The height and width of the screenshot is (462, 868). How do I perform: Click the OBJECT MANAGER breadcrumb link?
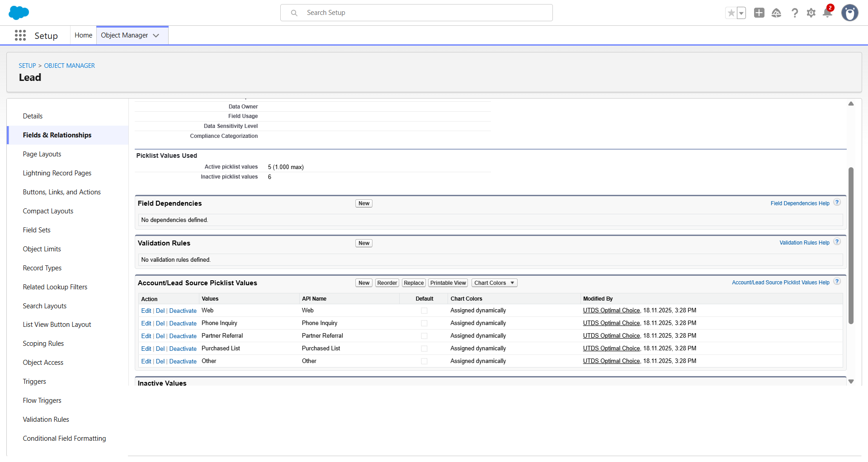coord(69,66)
